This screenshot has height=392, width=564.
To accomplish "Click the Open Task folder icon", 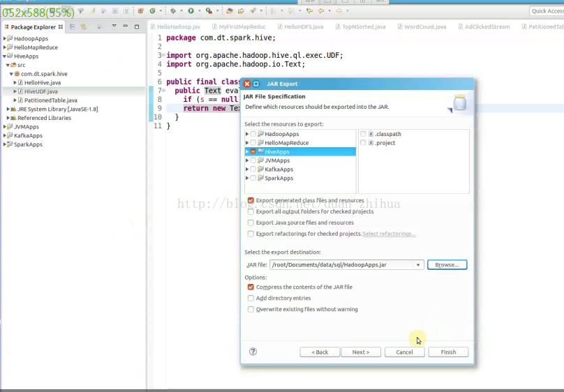I will 241,10.
